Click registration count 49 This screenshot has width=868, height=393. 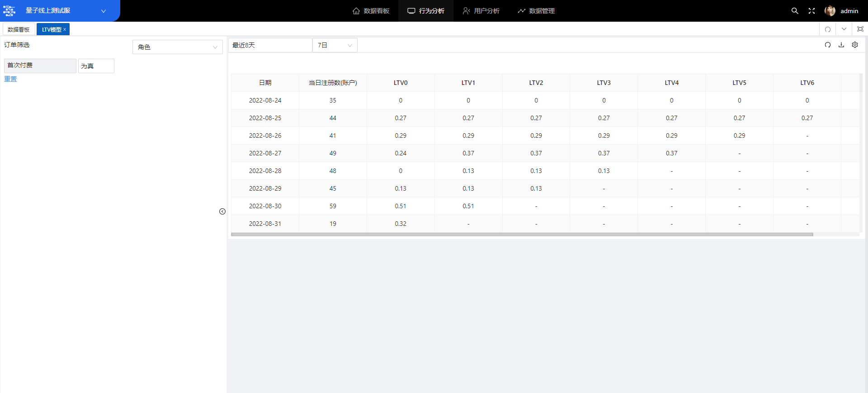[x=333, y=153]
